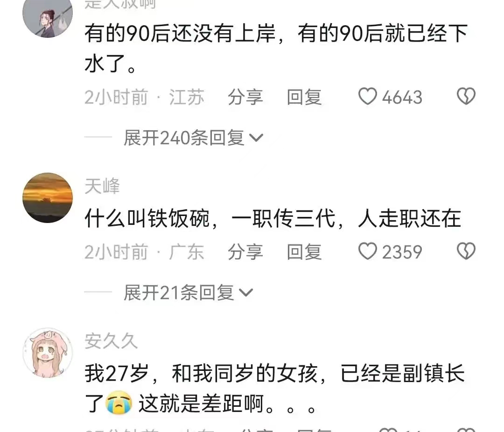Open 安久久's cartoon girl avatar
The height and width of the screenshot is (432, 504).
tap(48, 353)
